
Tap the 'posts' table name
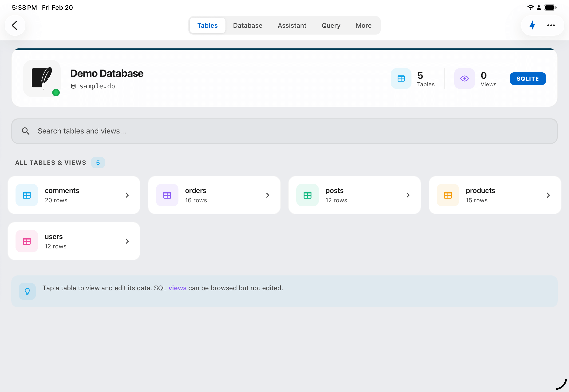click(334, 191)
